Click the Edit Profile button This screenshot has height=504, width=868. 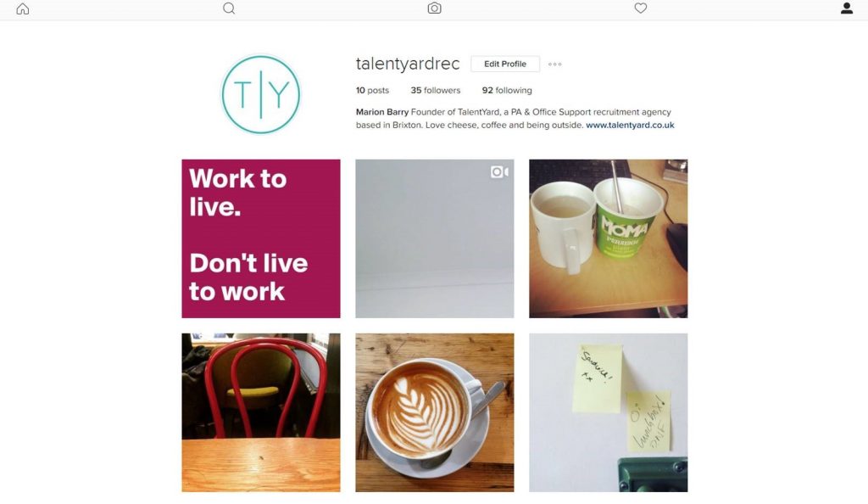pyautogui.click(x=505, y=64)
